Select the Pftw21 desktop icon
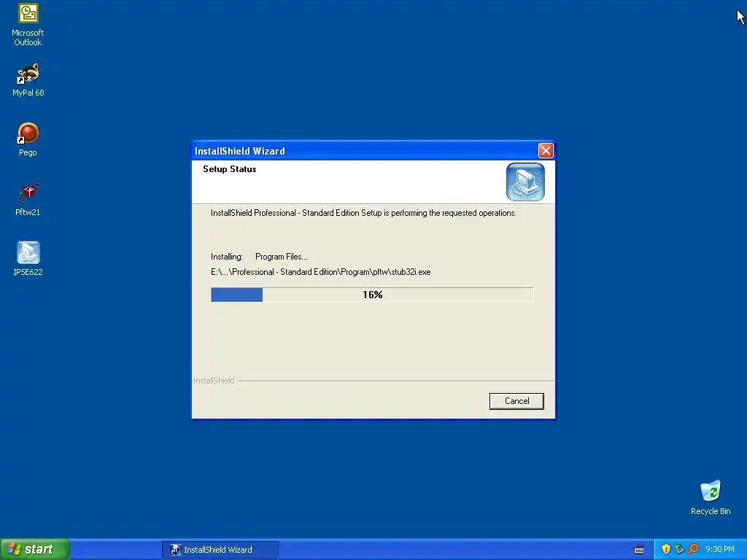The height and width of the screenshot is (560, 747). (28, 200)
